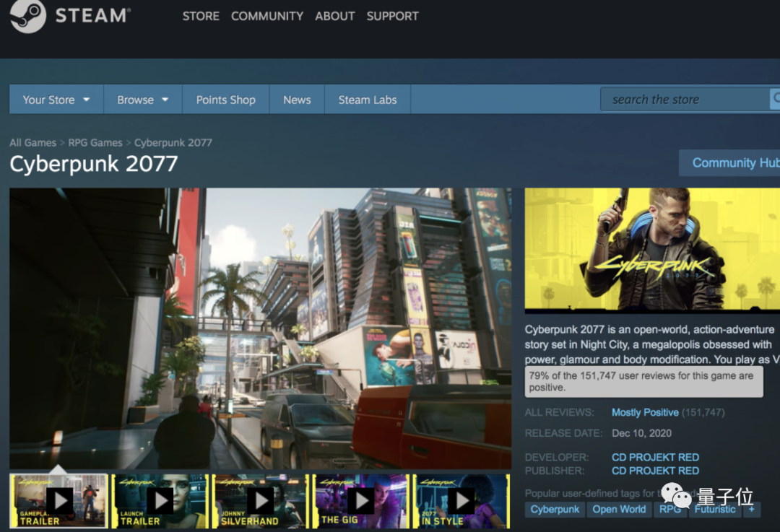Select the Open World tag
780x532 pixels.
click(619, 509)
